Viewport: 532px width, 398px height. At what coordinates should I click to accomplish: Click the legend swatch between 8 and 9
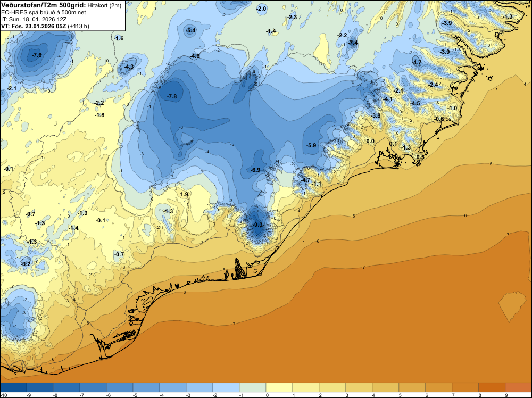(x=492, y=387)
